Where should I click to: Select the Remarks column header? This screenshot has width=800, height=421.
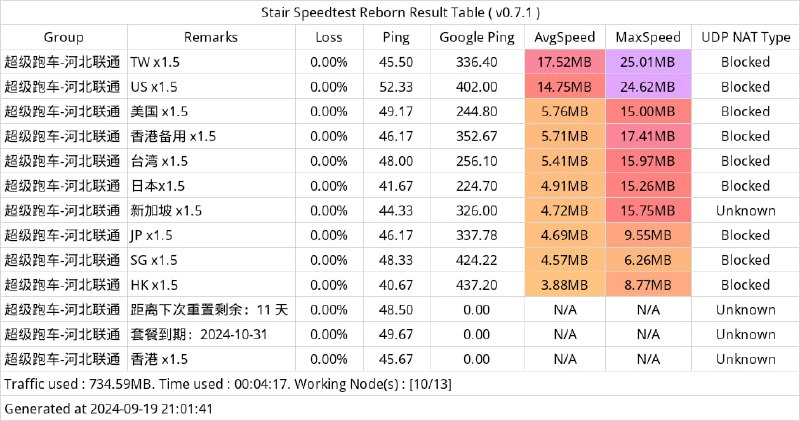coord(211,37)
